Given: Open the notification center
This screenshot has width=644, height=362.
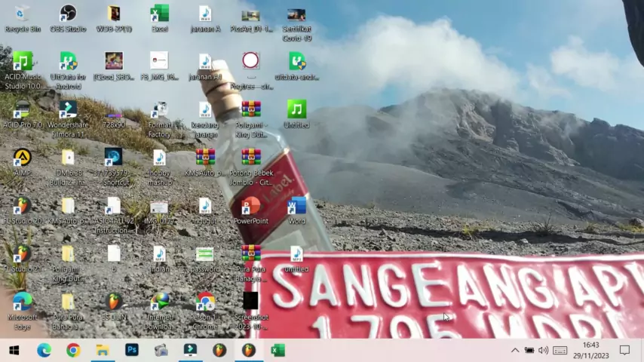Looking at the screenshot, I should click(624, 350).
